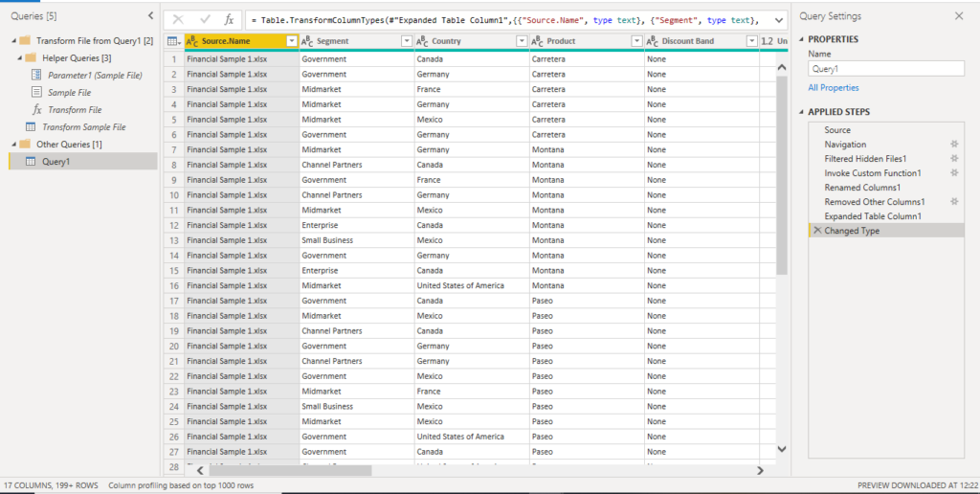
Task: Select the Country column header
Action: pos(472,42)
